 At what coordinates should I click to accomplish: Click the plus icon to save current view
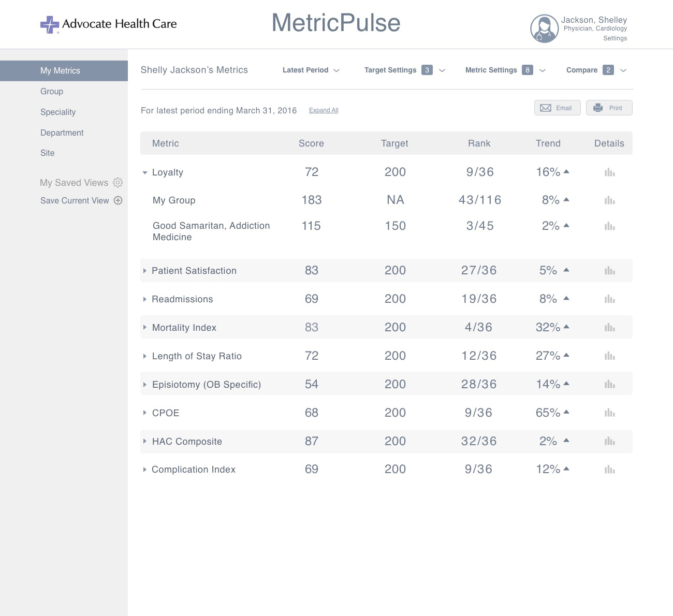click(118, 201)
